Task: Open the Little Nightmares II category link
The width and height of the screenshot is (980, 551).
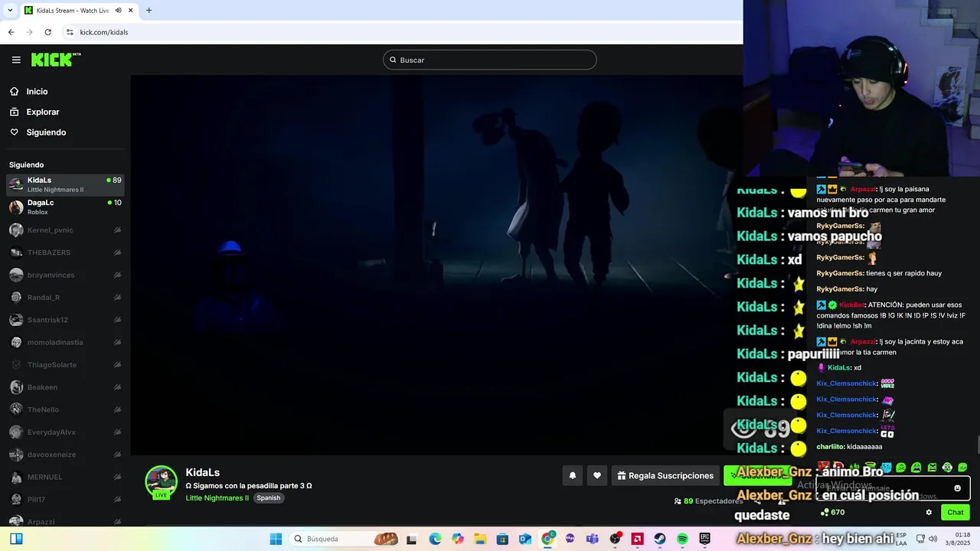Action: [217, 497]
